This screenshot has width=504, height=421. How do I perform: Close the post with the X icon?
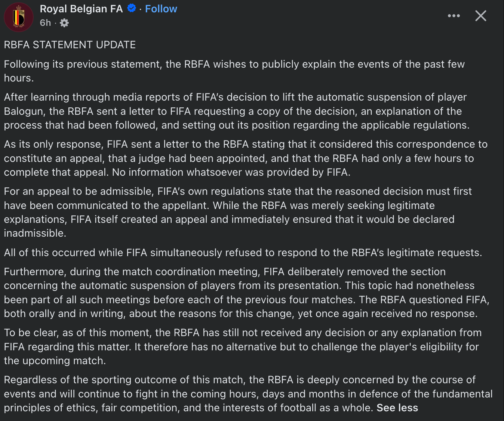coord(480,16)
